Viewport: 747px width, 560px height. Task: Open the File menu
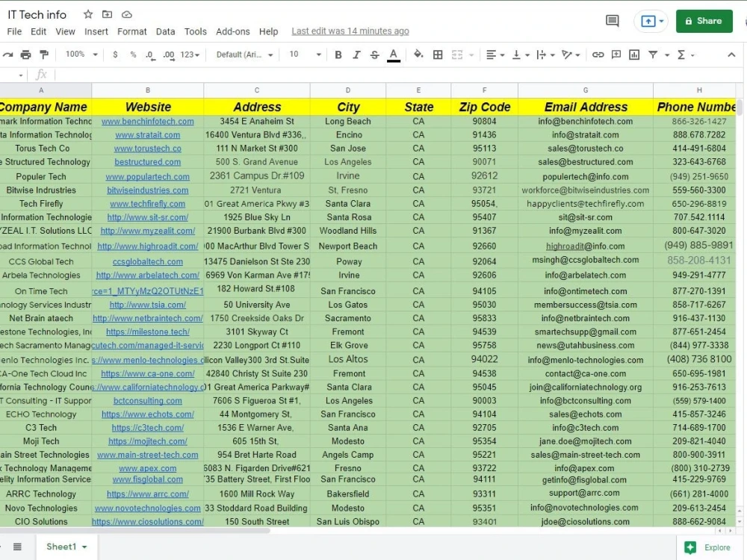coord(14,31)
